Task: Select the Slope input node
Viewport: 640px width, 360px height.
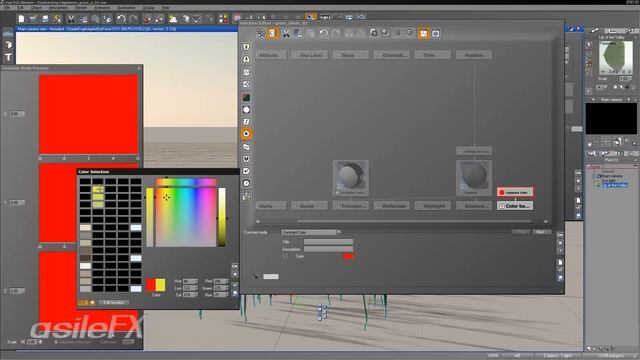Action: 351,55
